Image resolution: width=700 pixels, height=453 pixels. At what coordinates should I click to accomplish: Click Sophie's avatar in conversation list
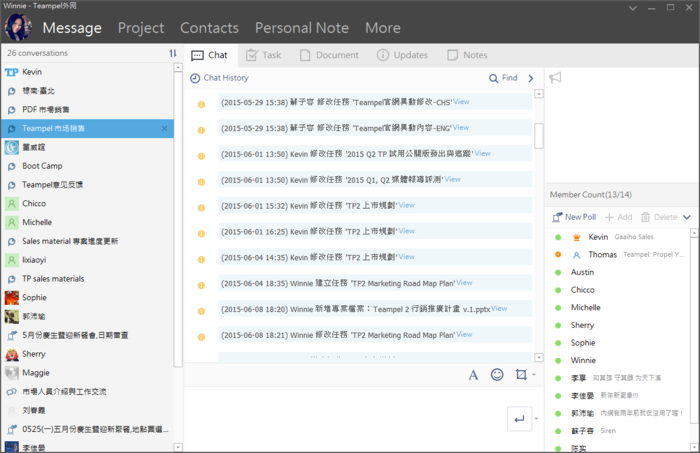[12, 298]
